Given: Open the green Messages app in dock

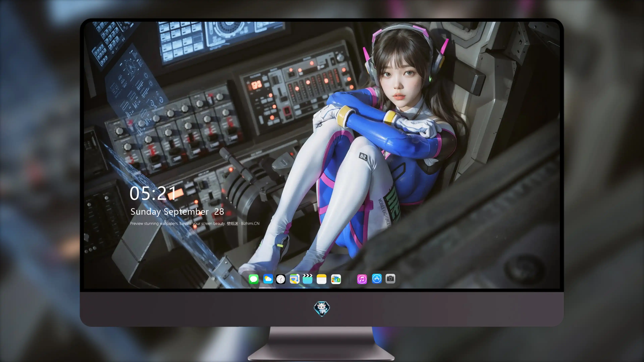Looking at the screenshot, I should click(254, 279).
